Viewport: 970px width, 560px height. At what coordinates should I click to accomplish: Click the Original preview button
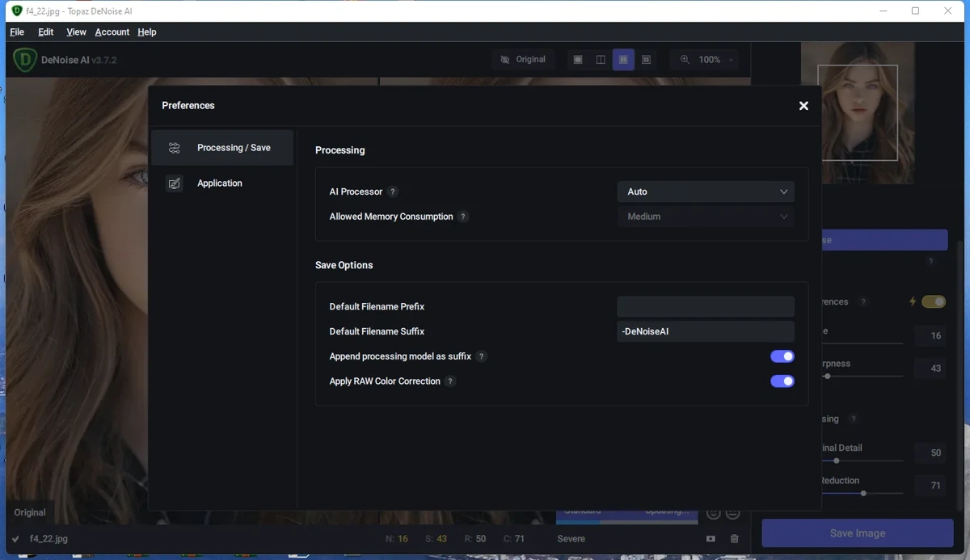coord(523,60)
